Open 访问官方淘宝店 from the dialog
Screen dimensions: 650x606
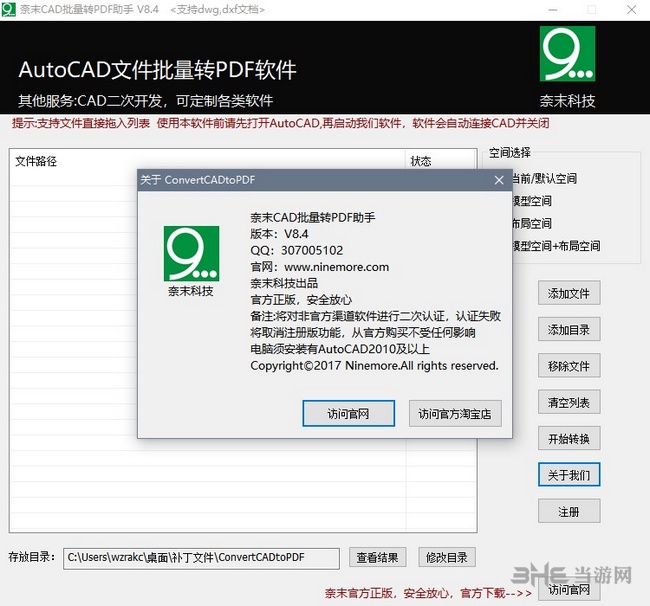pyautogui.click(x=455, y=413)
